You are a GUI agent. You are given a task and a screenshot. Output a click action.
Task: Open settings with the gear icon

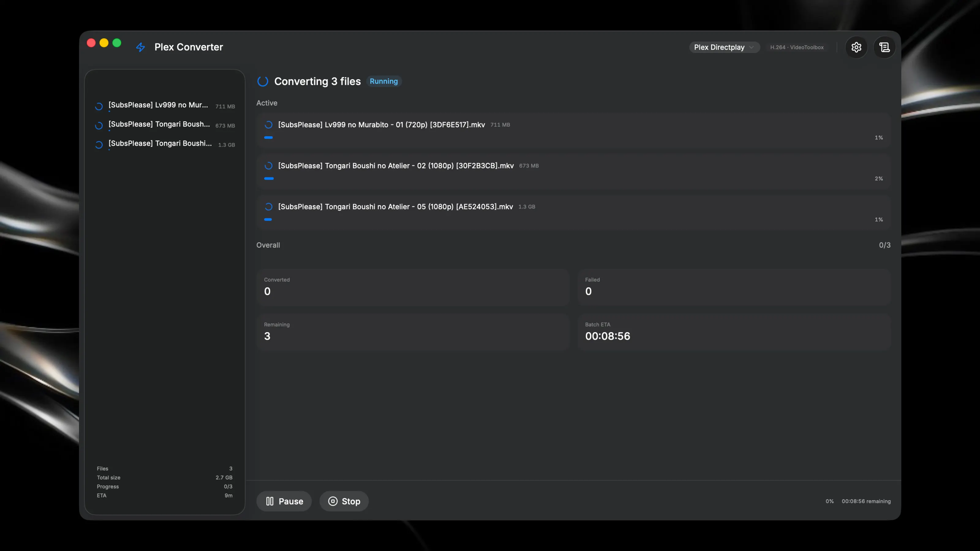(x=856, y=47)
